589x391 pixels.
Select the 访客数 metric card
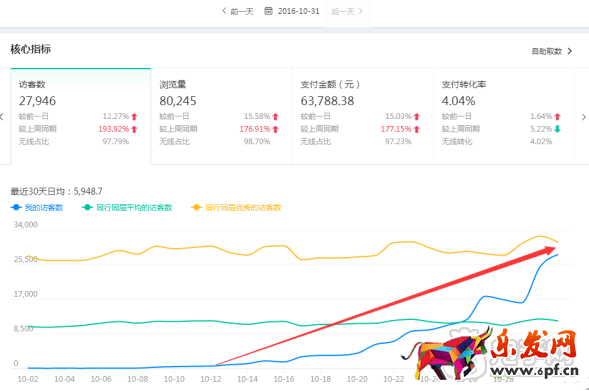[81, 116]
